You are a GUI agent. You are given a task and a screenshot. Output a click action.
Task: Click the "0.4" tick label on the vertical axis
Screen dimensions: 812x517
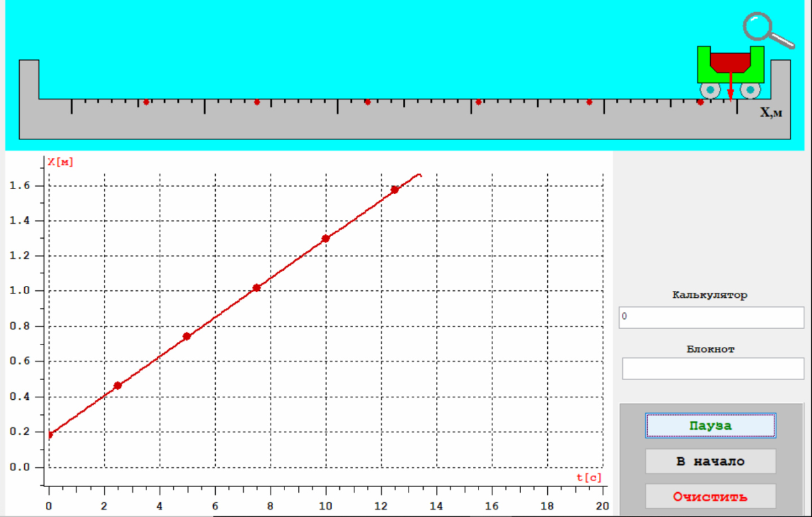pyautogui.click(x=20, y=397)
